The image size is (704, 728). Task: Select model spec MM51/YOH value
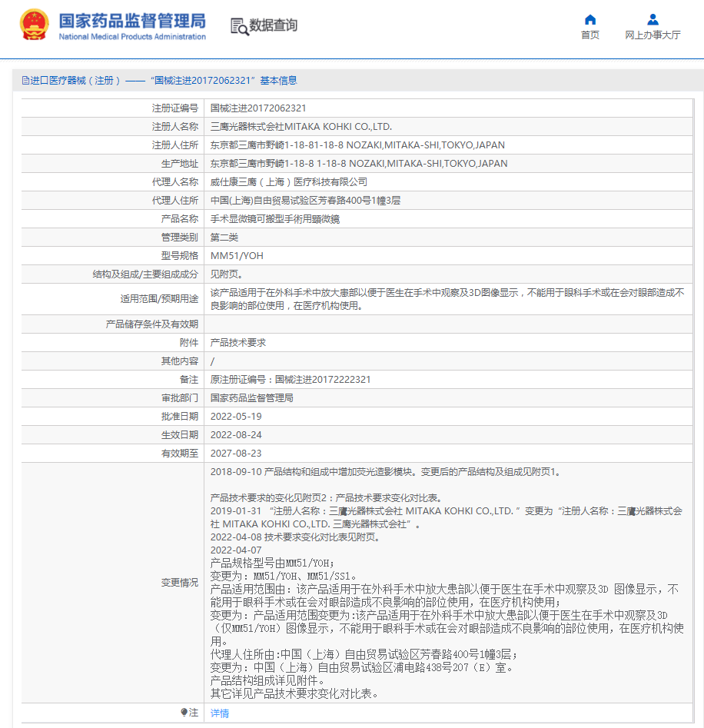(x=237, y=256)
